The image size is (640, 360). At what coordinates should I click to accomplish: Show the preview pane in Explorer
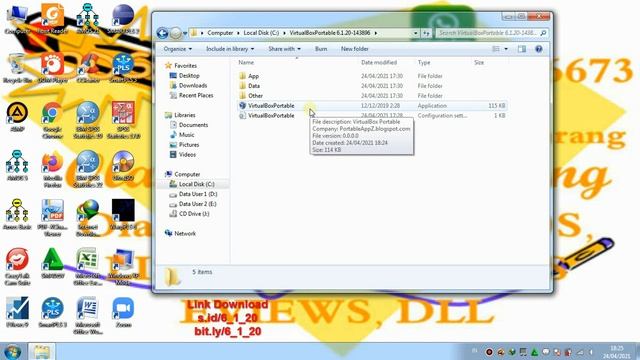pos(522,49)
